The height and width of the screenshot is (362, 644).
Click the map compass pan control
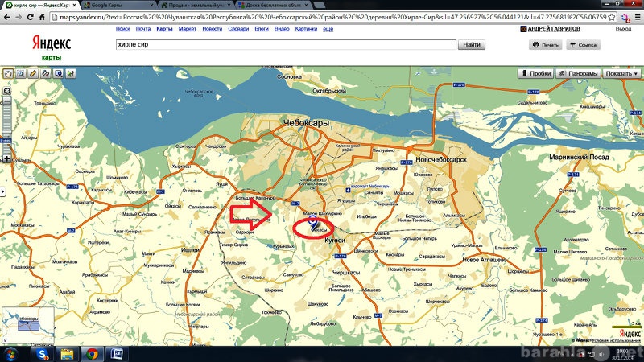point(6,91)
